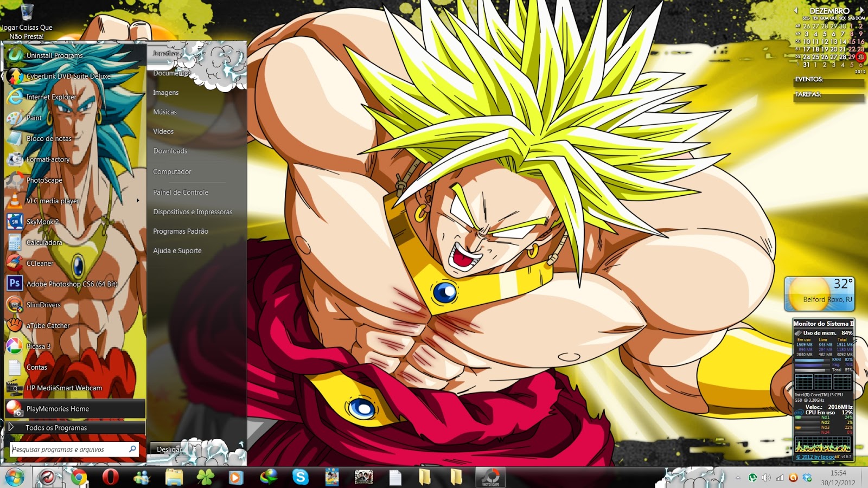This screenshot has width=868, height=488.
Task: Open Internet Explorer from Start menu
Action: coord(75,97)
